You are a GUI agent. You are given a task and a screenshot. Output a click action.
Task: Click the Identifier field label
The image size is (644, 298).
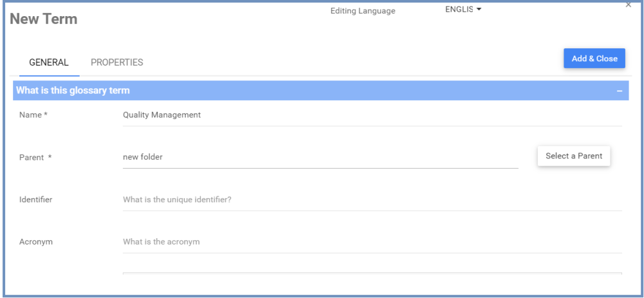(x=36, y=200)
